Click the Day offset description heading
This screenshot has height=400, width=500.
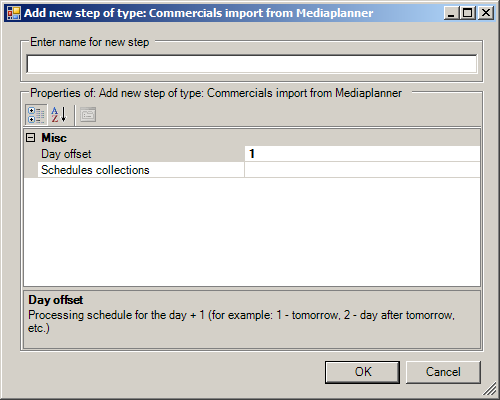[56, 300]
